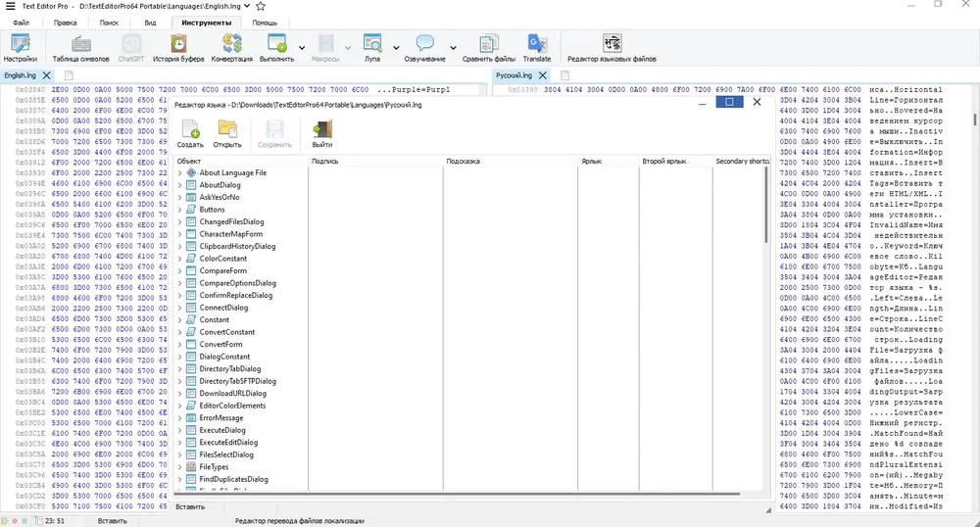Switch to the Инструменты tab
The image size is (980, 527).
pyautogui.click(x=206, y=23)
